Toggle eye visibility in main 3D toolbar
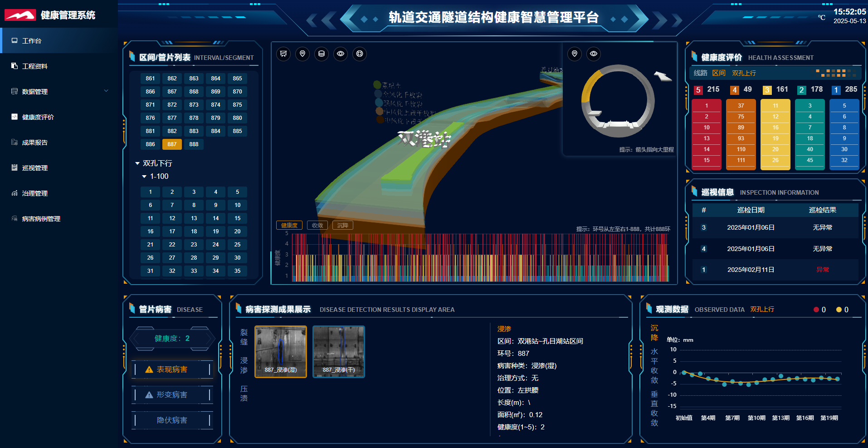This screenshot has width=868, height=448. coord(341,54)
